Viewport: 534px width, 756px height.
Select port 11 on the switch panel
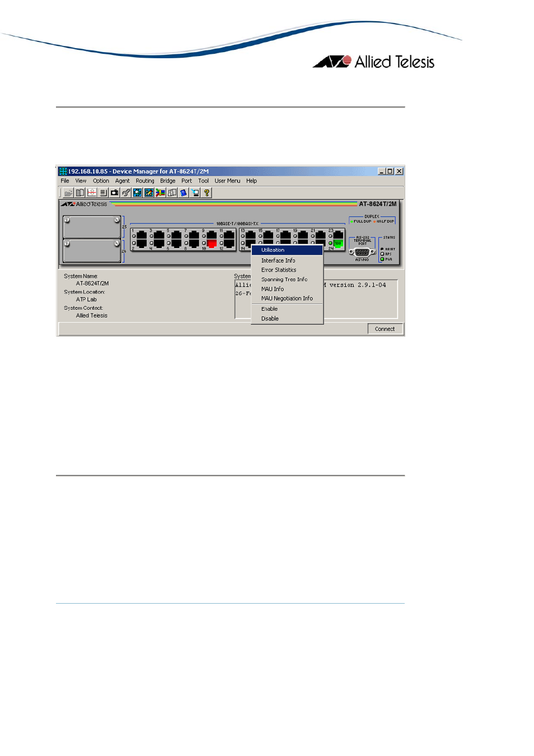[x=229, y=235]
